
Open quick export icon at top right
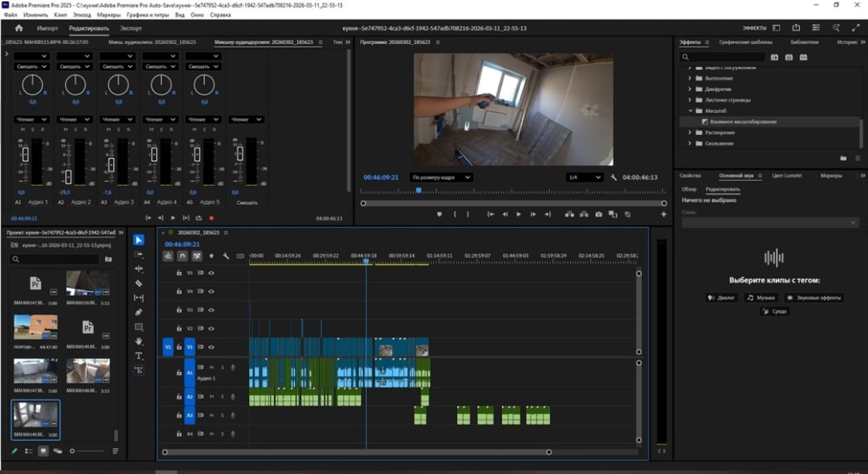(796, 28)
